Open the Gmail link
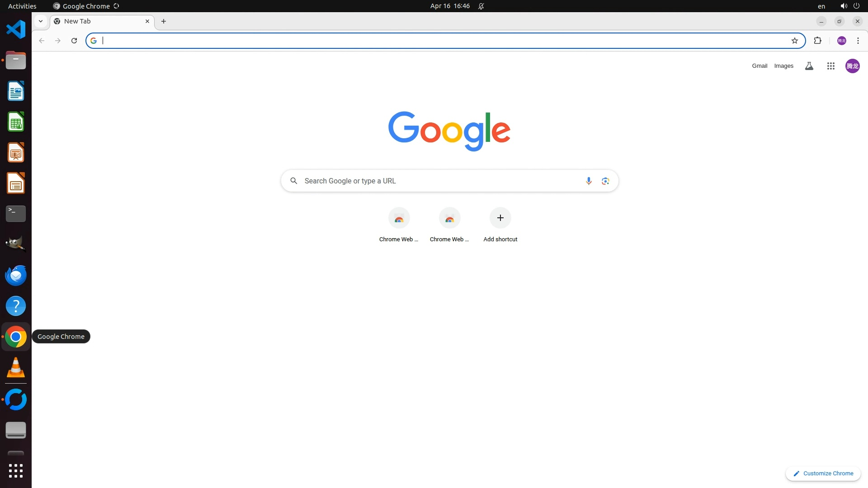Image resolution: width=868 pixels, height=488 pixels. point(759,66)
